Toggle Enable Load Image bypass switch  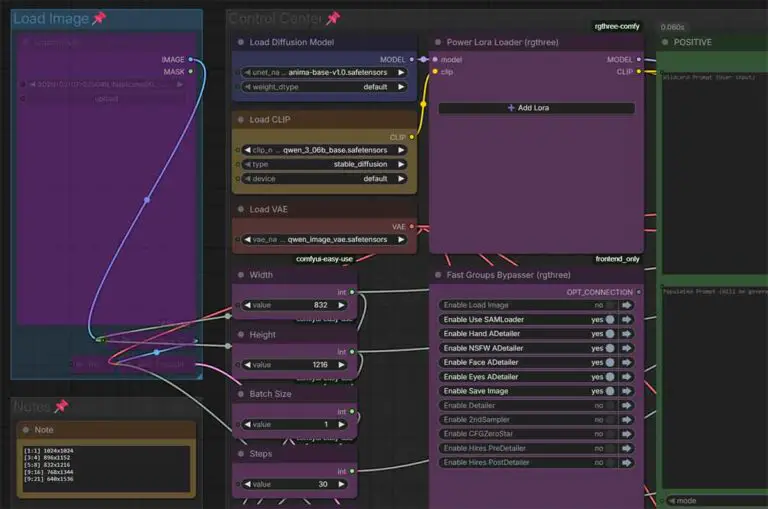coord(610,305)
